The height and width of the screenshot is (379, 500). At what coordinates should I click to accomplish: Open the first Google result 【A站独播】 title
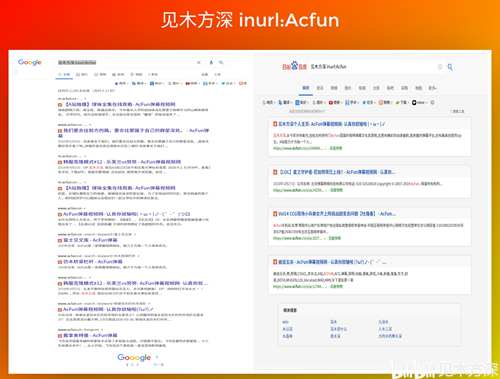pyautogui.click(x=119, y=104)
